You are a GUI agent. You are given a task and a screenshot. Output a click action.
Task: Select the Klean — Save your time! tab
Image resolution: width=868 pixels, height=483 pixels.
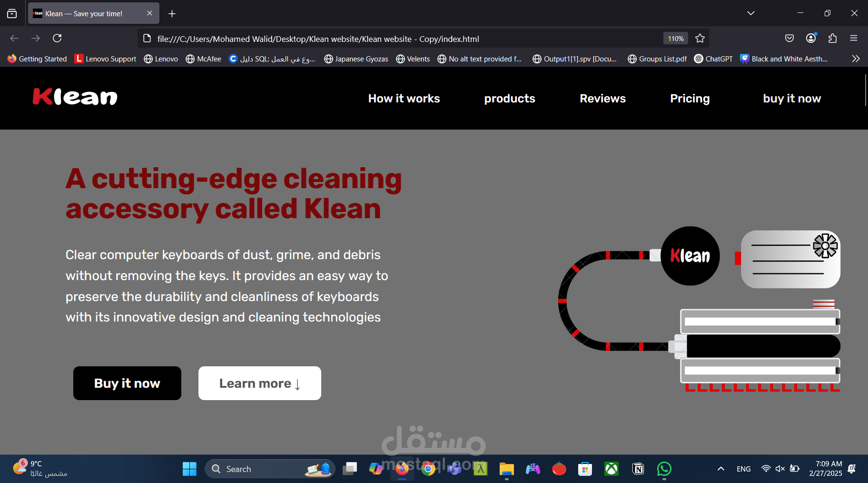pyautogui.click(x=86, y=13)
